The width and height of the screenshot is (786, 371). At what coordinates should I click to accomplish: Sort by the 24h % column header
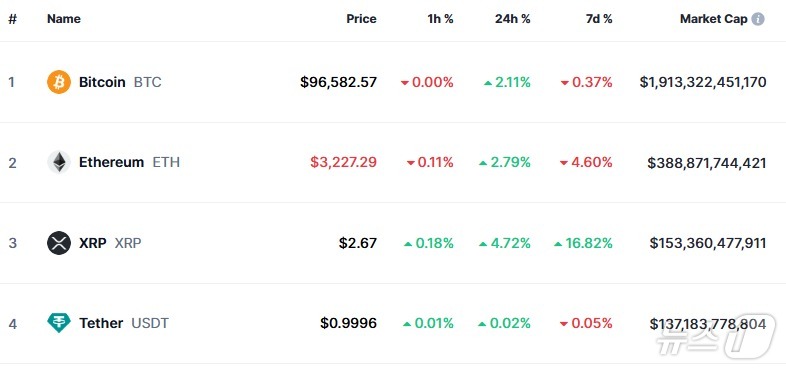(512, 19)
